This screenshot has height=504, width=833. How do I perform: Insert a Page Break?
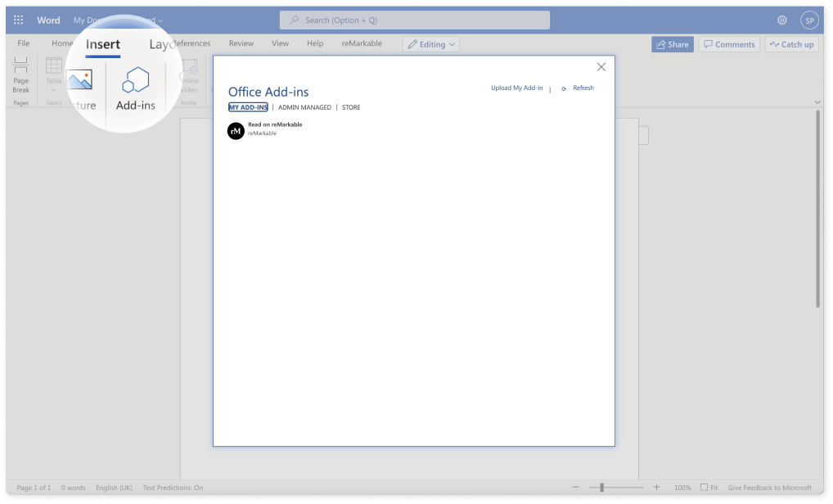[20, 75]
